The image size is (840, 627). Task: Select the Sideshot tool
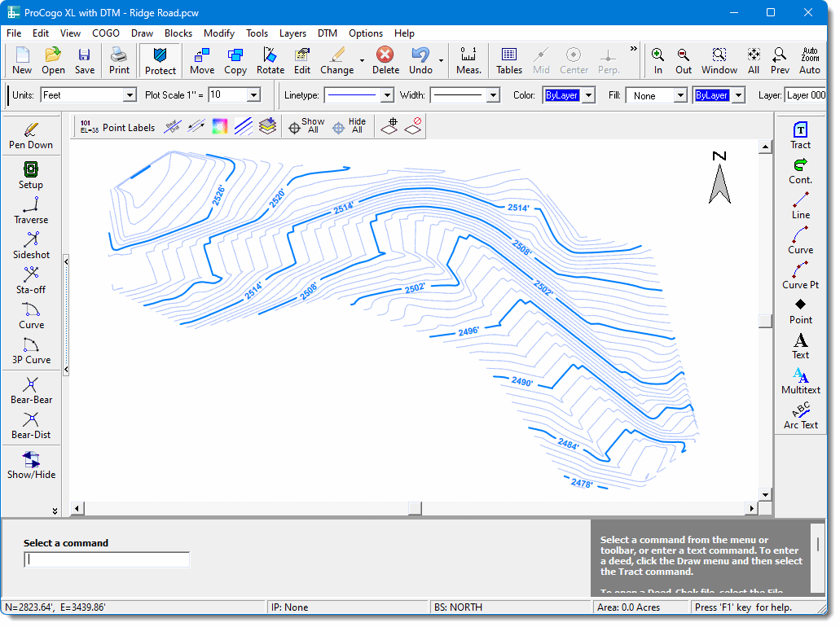click(x=31, y=244)
